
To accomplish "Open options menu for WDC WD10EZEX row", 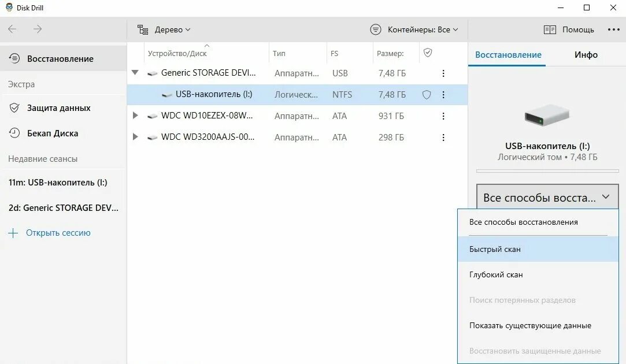I will coord(443,116).
